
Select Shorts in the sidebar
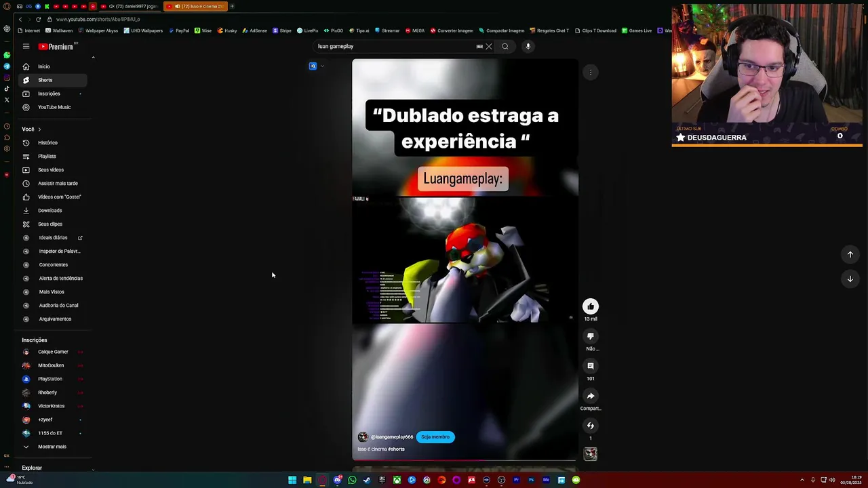click(53, 80)
